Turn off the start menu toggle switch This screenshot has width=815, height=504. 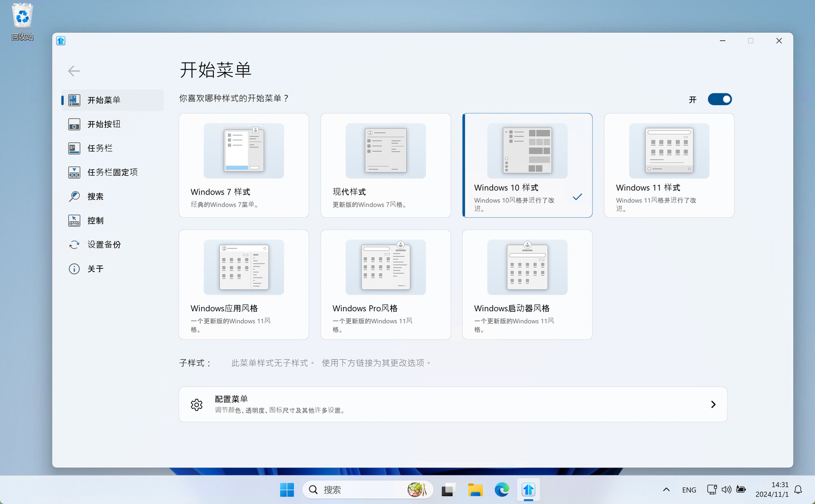click(x=719, y=99)
